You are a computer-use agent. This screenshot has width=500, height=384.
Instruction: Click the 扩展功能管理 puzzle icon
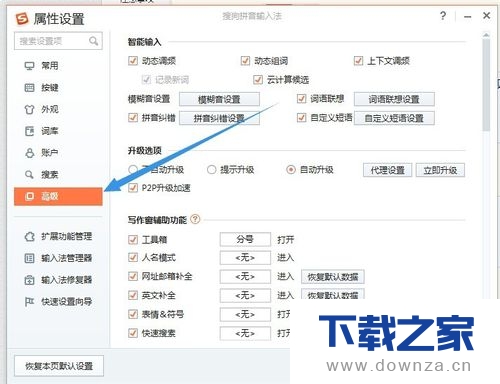point(29,237)
